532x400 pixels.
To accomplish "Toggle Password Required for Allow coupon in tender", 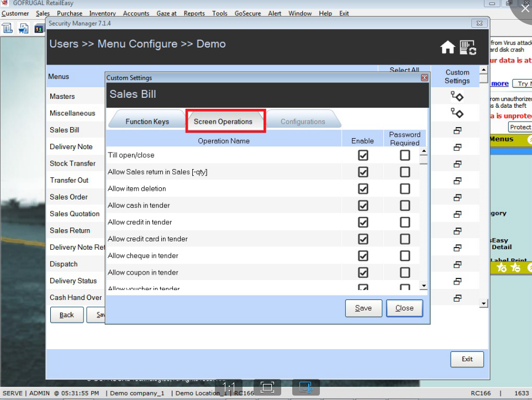I will (405, 272).
